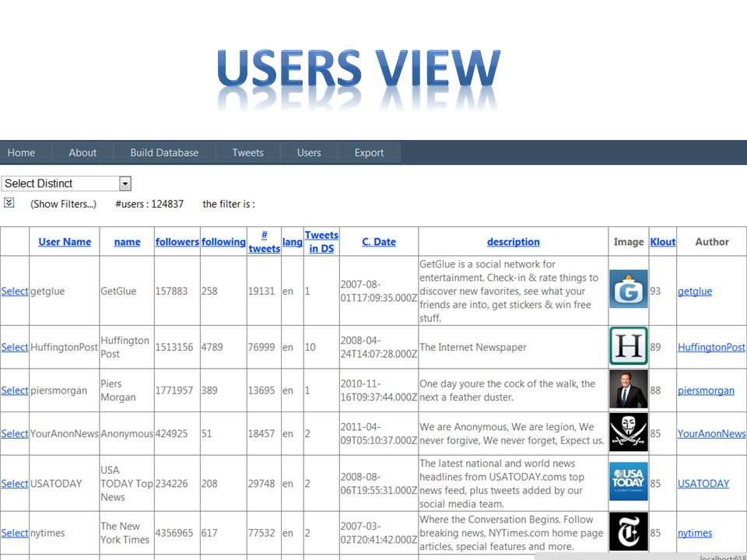Open the Build Database menu item

point(164,152)
